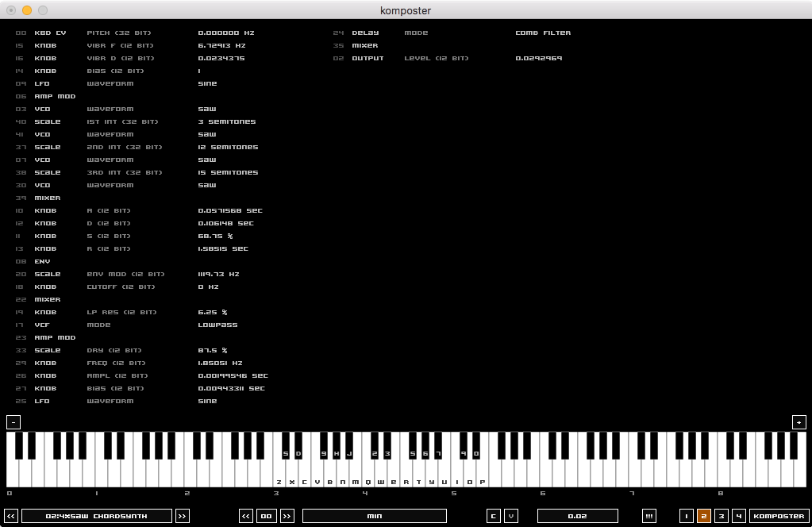
Task: Switch to page 1
Action: click(x=686, y=516)
